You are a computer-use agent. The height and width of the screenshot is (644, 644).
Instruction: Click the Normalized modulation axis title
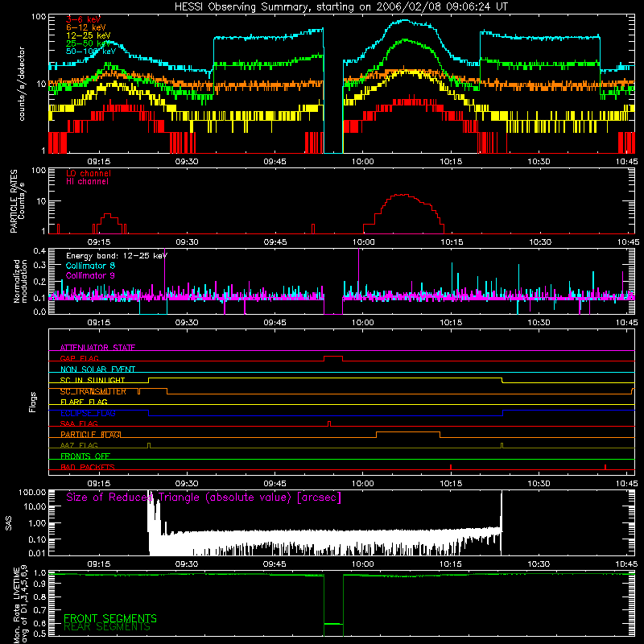pos(21,281)
